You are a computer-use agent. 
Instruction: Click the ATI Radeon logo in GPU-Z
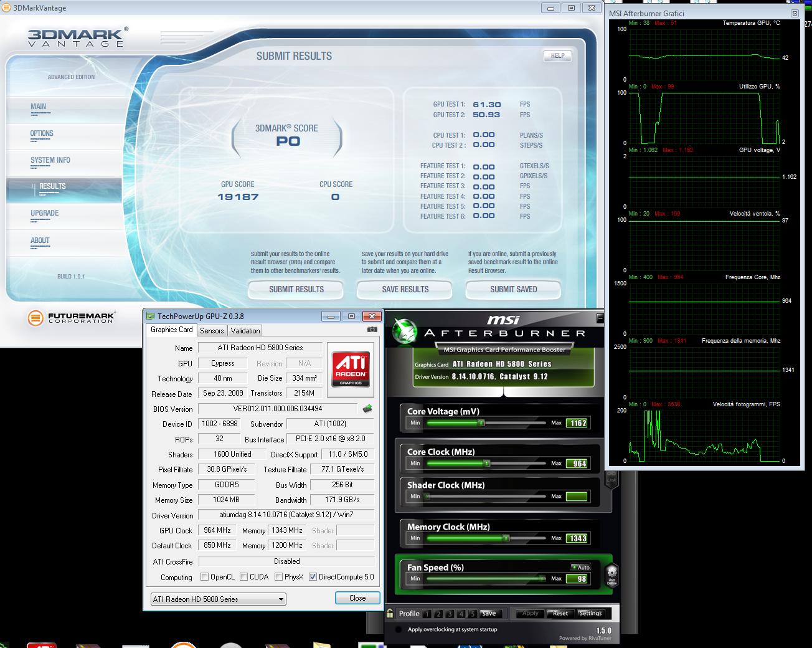(351, 369)
